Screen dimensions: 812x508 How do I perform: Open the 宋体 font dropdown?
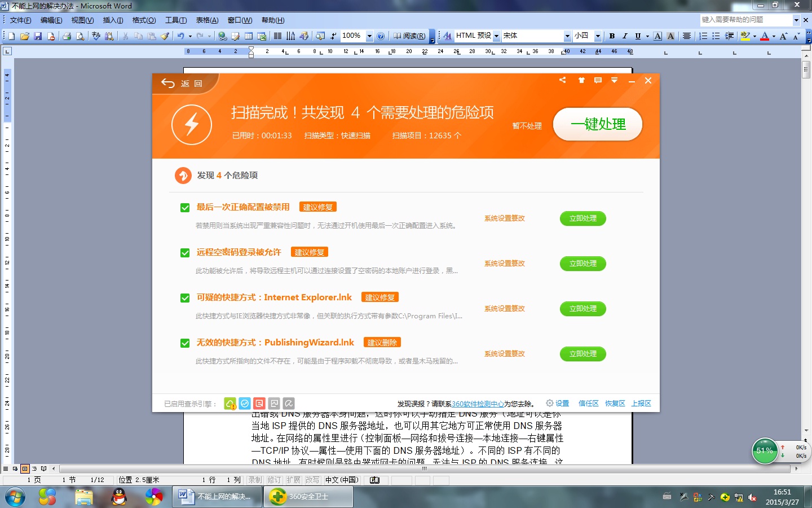[x=567, y=36]
